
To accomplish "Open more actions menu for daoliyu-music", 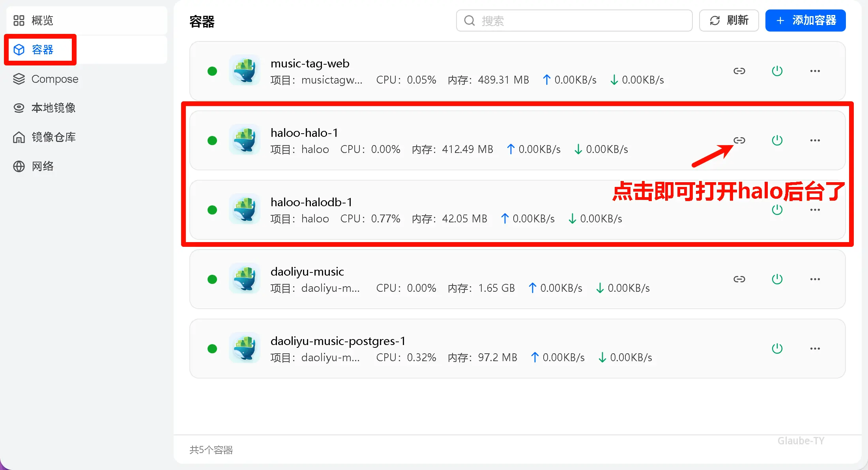I will 815,279.
